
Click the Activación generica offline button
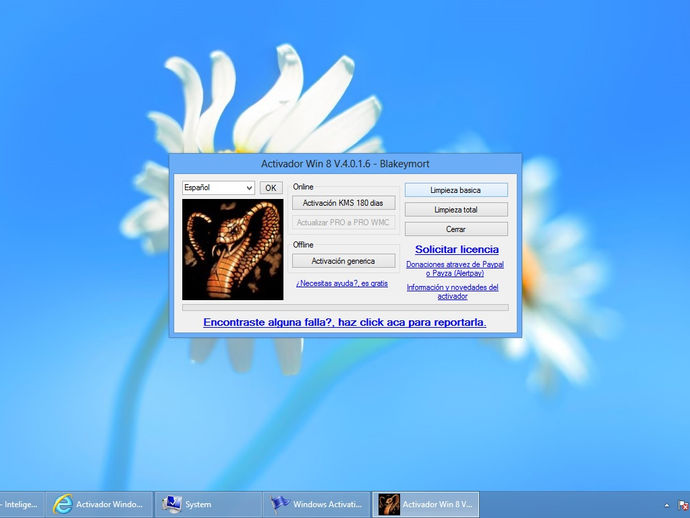(x=343, y=261)
